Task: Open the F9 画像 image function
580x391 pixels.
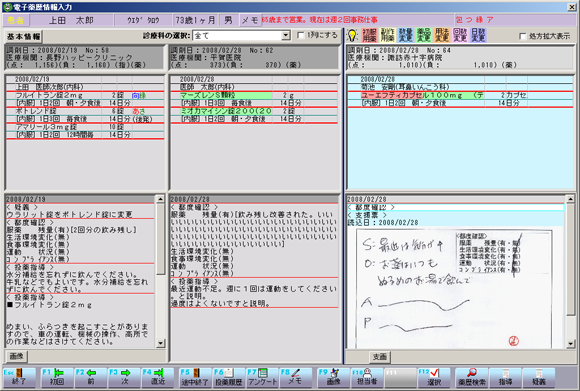Action: click(333, 377)
